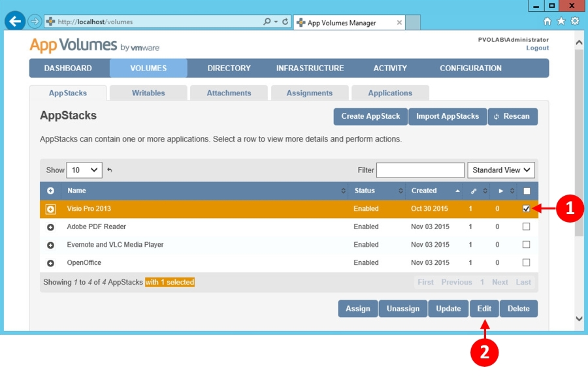Screen dimensions: 588x376
Task: Switch to the AppStacks tab
Action: pyautogui.click(x=68, y=93)
